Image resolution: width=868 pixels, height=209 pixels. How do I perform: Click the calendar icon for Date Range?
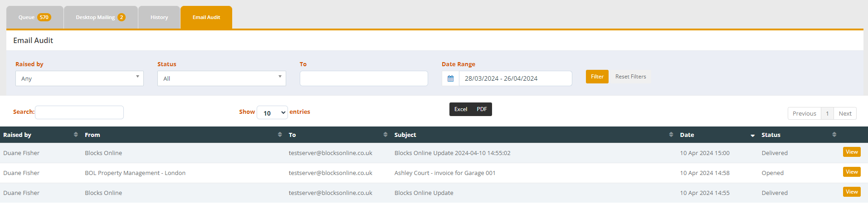coord(450,78)
